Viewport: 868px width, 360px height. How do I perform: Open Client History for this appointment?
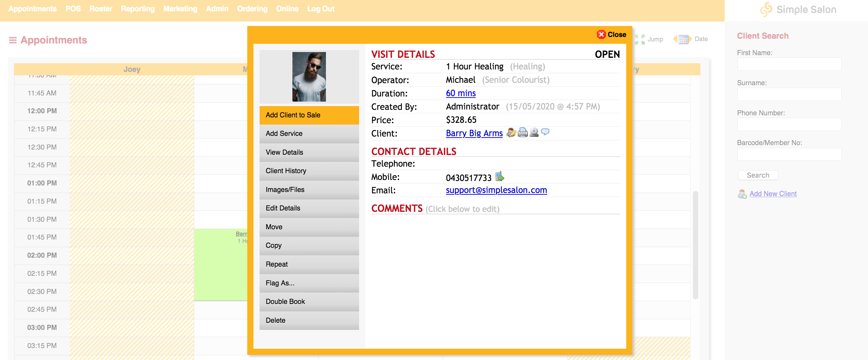point(308,170)
